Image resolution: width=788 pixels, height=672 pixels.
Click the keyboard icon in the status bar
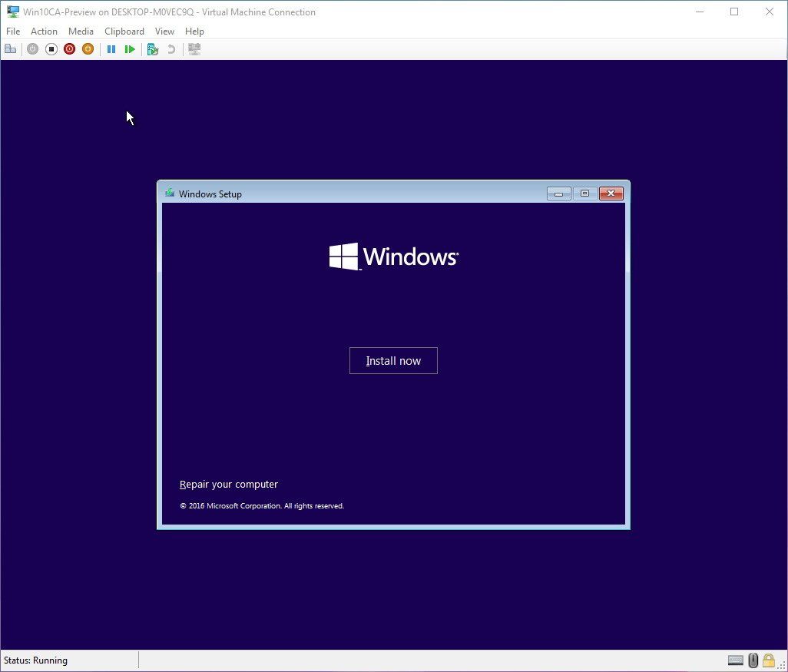click(735, 660)
